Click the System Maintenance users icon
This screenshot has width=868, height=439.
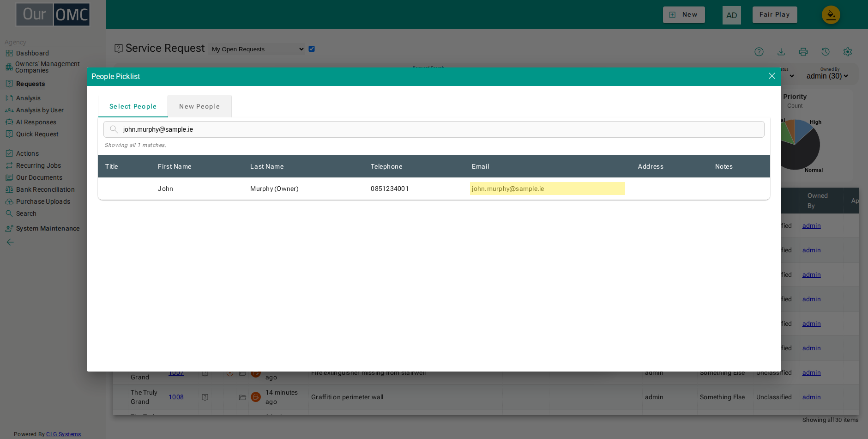pyautogui.click(x=9, y=228)
